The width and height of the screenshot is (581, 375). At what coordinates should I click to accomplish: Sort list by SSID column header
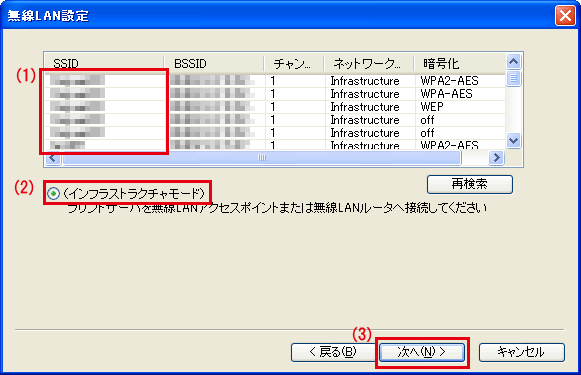click(x=104, y=64)
